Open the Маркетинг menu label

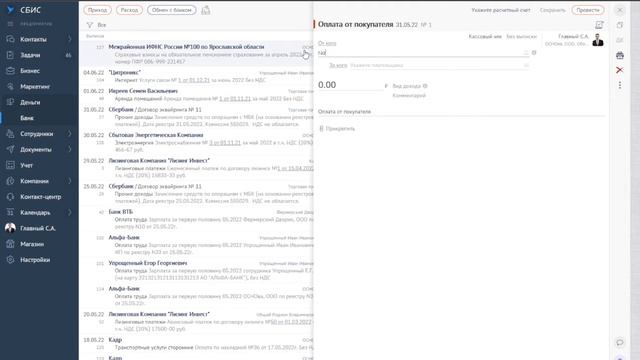tap(35, 87)
